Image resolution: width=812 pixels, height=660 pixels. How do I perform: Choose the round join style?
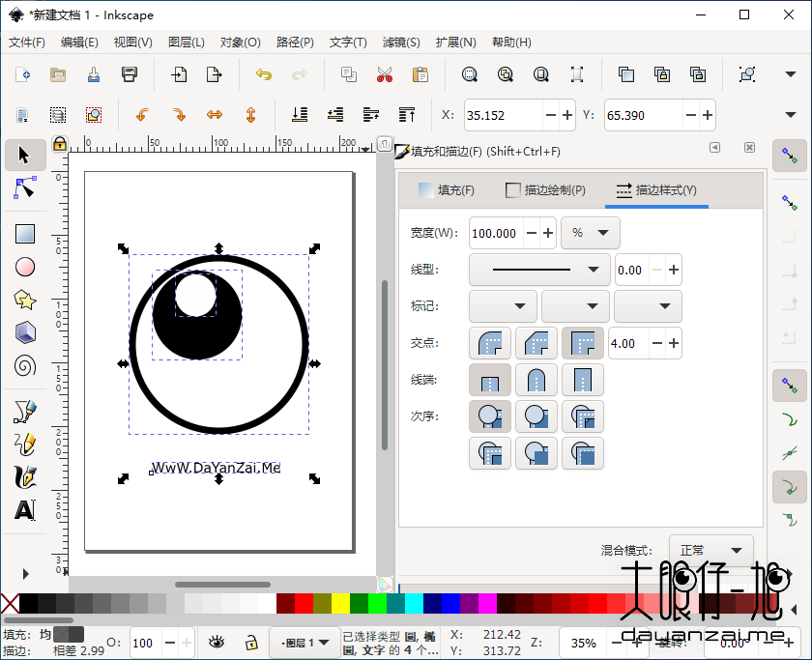(490, 343)
